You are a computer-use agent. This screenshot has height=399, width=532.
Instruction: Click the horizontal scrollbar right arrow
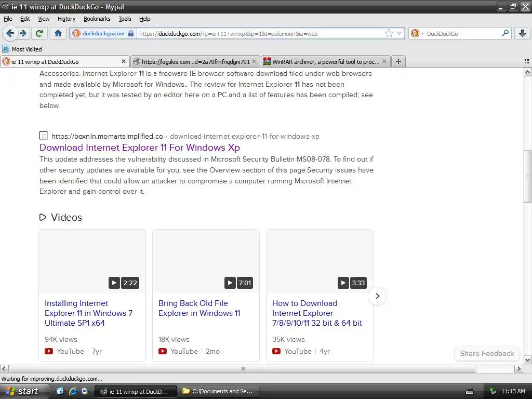pos(518,369)
